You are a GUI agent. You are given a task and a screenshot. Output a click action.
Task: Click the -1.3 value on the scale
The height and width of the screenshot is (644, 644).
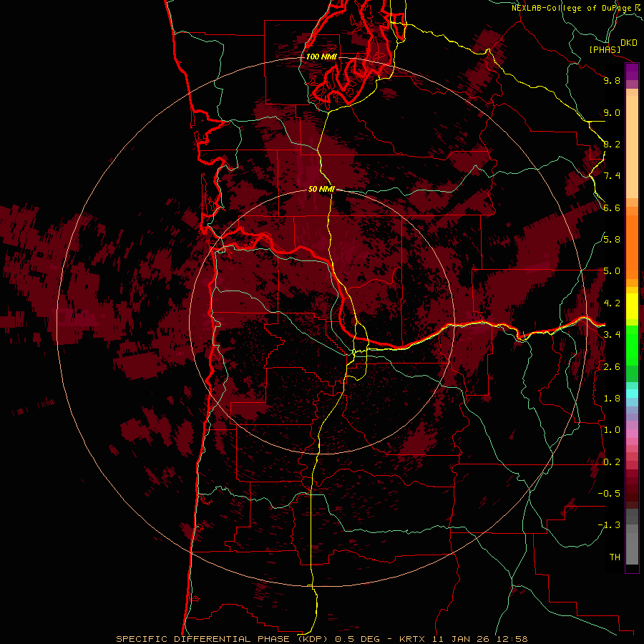pos(609,525)
